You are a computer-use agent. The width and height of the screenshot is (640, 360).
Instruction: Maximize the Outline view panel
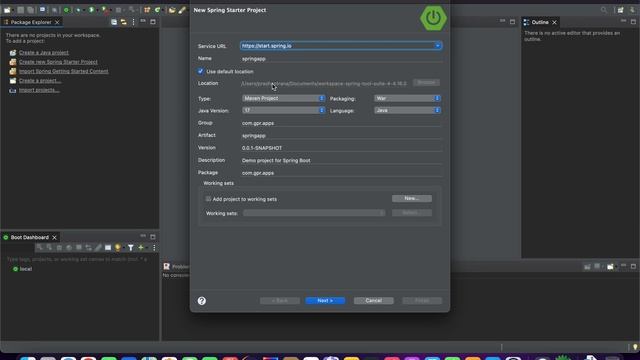(633, 22)
